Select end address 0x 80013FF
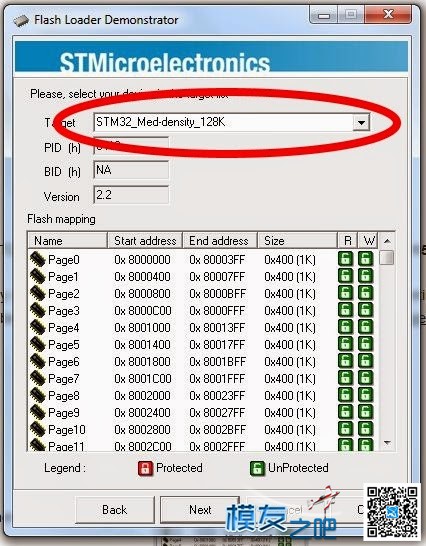Image resolution: width=426 pixels, height=546 pixels. (217, 328)
